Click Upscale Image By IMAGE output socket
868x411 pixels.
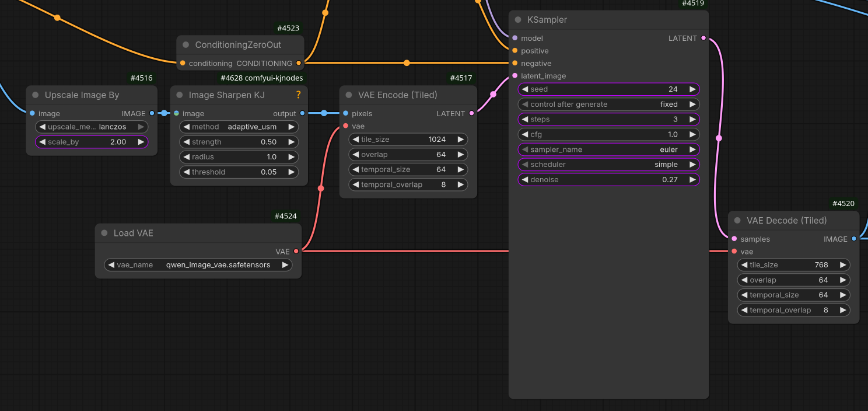click(152, 113)
